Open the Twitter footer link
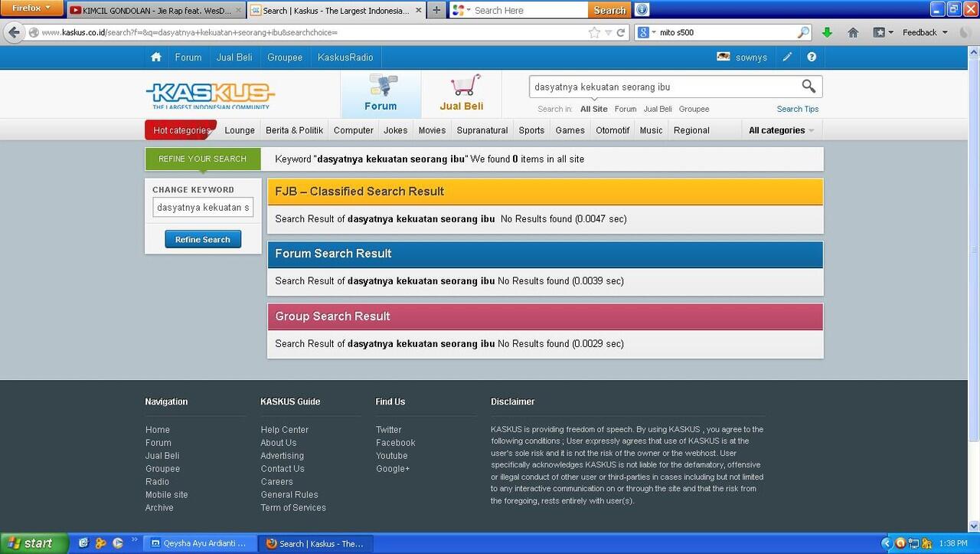 tap(389, 430)
